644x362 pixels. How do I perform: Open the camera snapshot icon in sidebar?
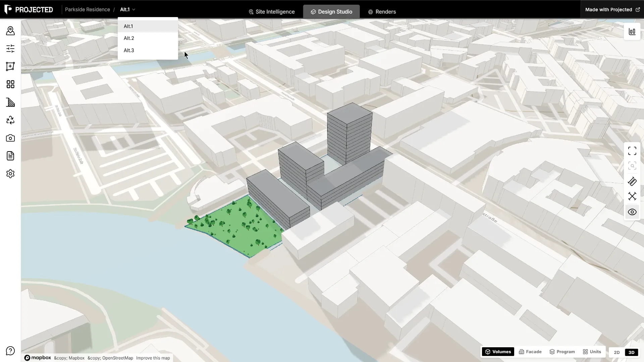click(10, 138)
